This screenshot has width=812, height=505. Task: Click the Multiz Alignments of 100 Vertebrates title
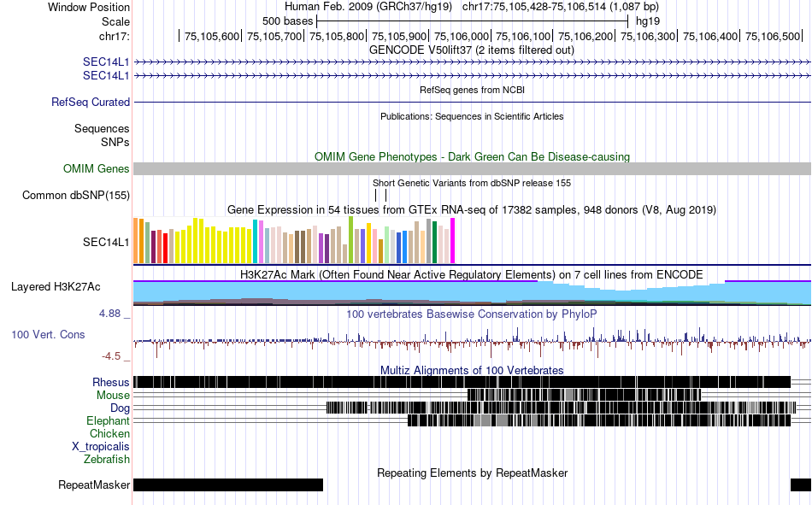point(472,370)
